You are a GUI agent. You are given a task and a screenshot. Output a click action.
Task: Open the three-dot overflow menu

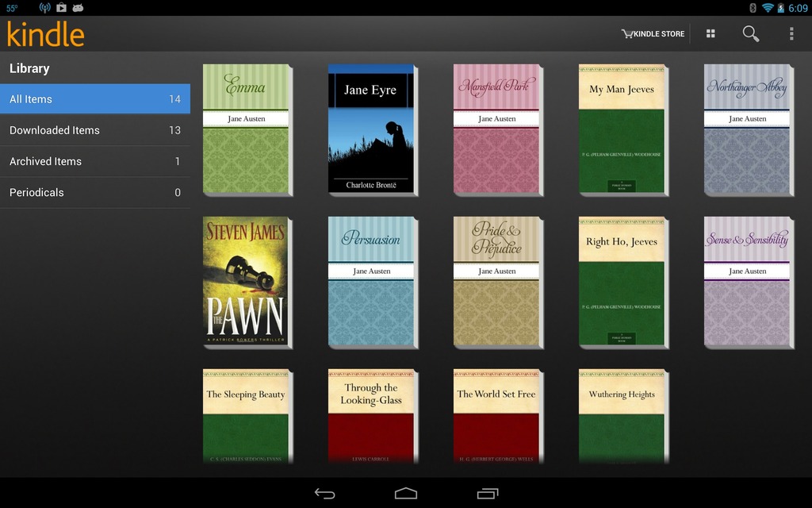(x=791, y=34)
